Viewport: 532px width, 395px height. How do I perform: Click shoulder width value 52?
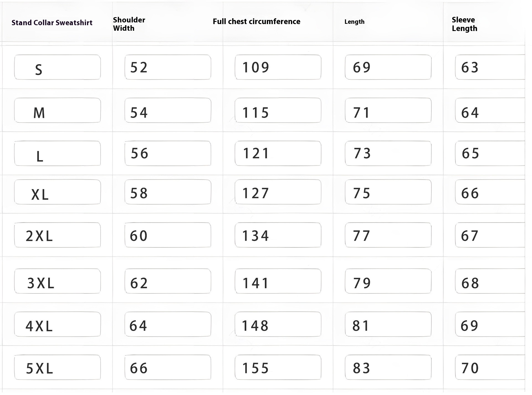pyautogui.click(x=168, y=67)
